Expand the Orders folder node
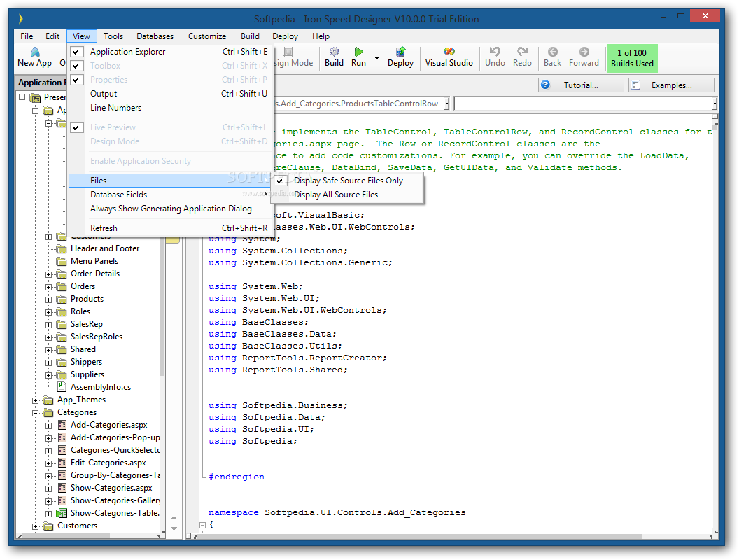This screenshot has width=739, height=560. pos(48,287)
